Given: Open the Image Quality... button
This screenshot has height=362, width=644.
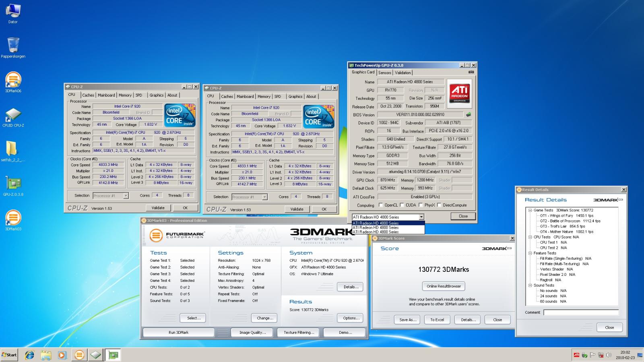Looking at the screenshot, I should [252, 333].
